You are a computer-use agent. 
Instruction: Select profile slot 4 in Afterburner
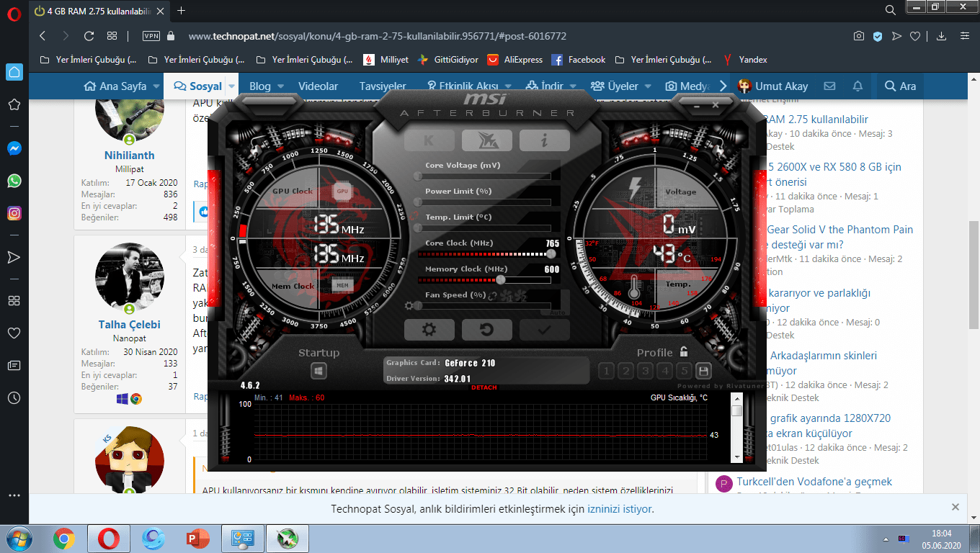tap(665, 371)
